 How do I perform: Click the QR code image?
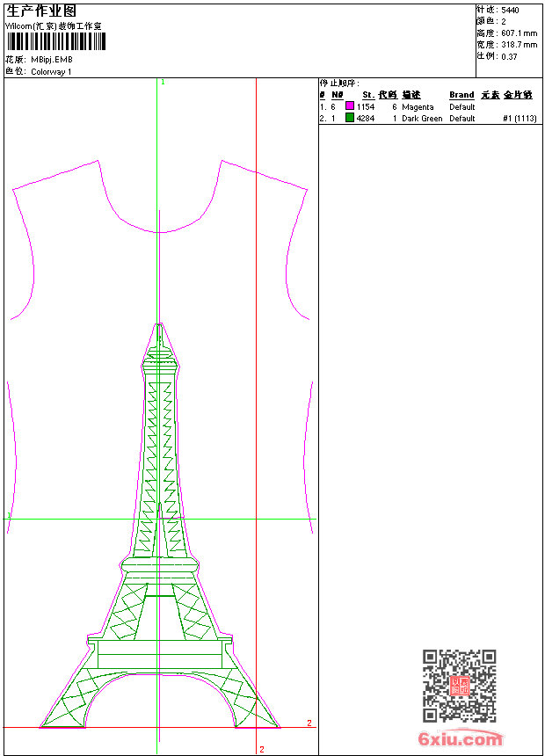pyautogui.click(x=459, y=685)
